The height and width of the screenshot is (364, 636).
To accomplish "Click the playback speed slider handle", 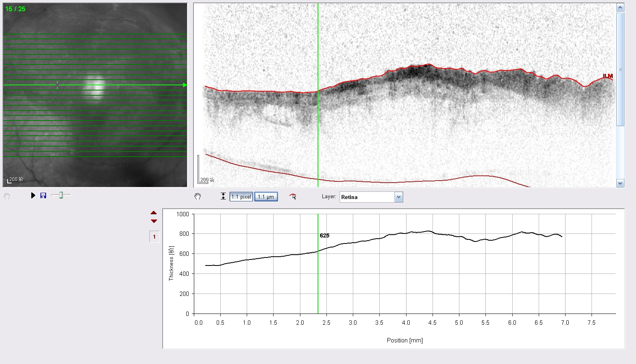I will (61, 195).
